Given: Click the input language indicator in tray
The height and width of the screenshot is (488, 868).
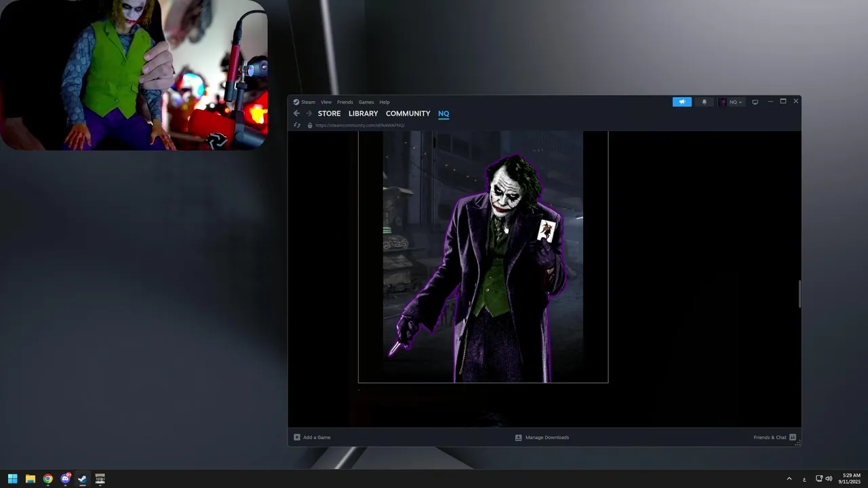Looking at the screenshot, I should click(804, 479).
